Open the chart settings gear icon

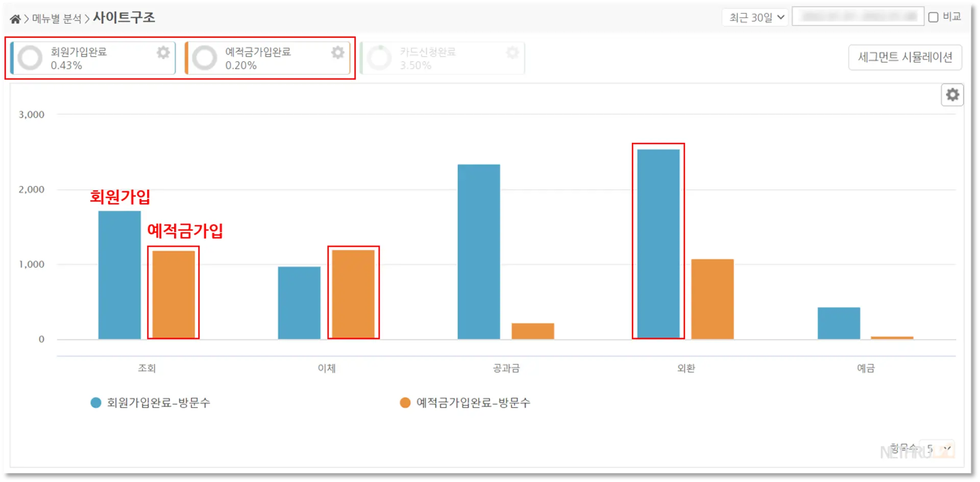[x=952, y=95]
